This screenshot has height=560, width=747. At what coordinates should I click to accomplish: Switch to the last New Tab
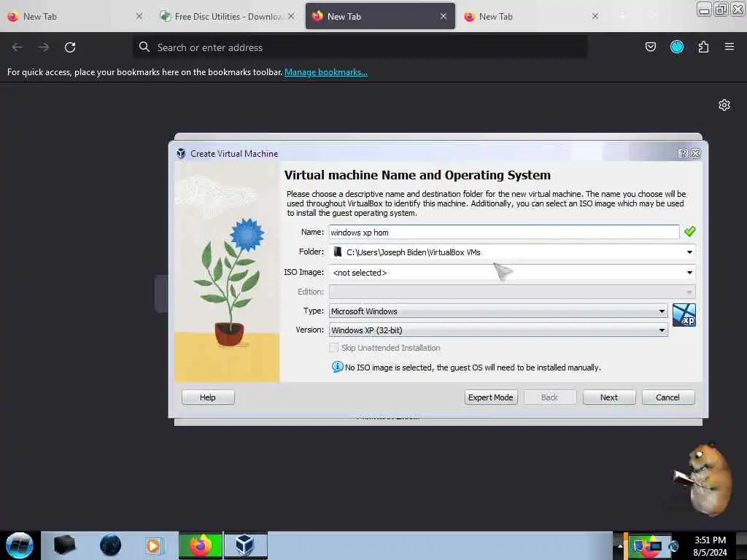(531, 16)
